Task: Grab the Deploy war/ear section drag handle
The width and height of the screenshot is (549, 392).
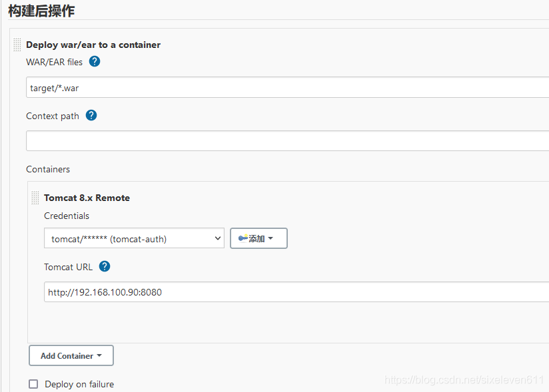Action: click(x=17, y=45)
